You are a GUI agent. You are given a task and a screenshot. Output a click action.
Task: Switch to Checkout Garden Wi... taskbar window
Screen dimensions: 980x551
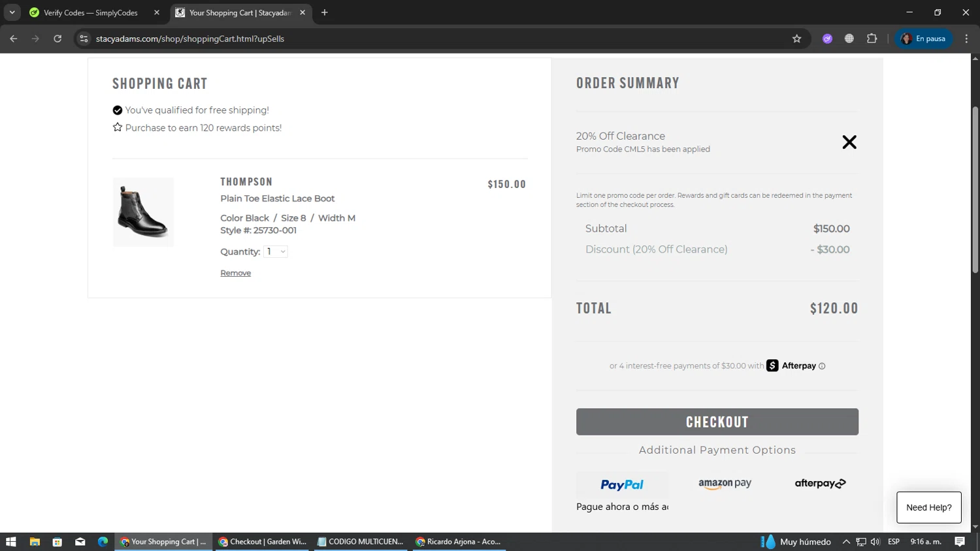(x=262, y=542)
